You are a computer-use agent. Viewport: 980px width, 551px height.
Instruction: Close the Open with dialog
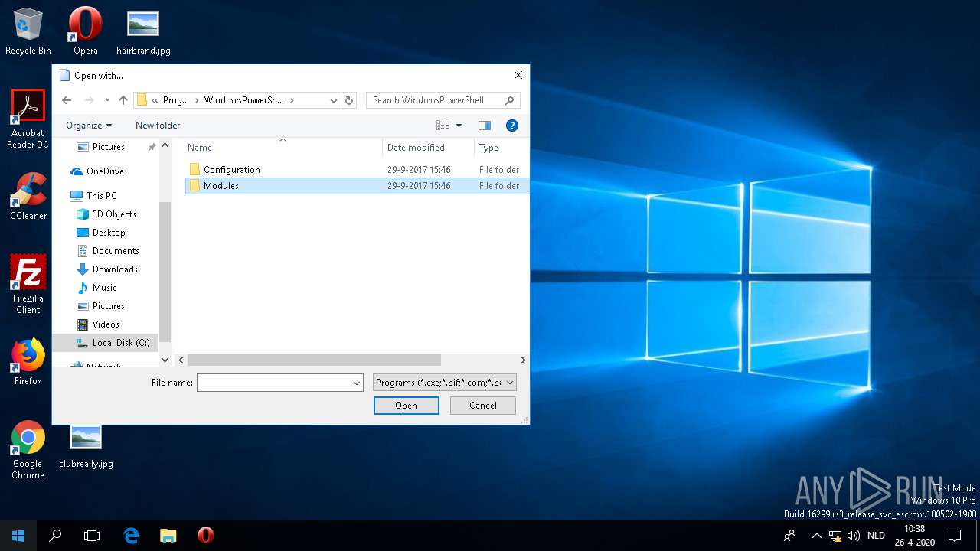pyautogui.click(x=518, y=76)
